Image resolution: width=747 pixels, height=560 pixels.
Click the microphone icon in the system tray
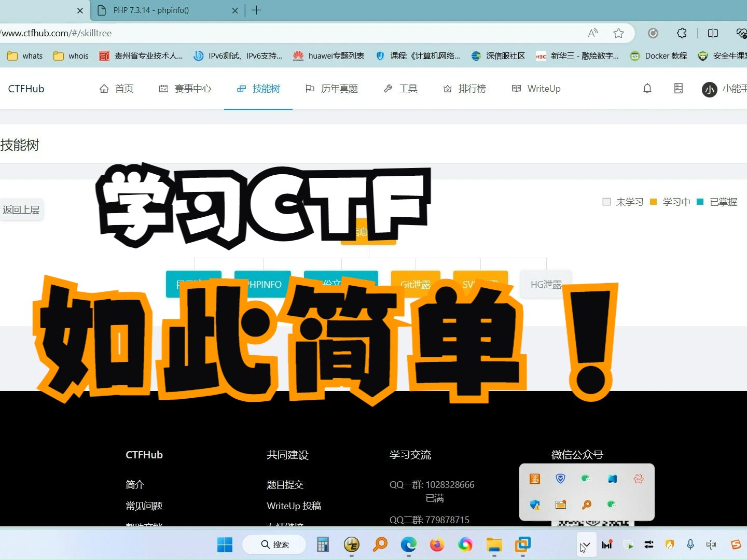click(x=690, y=544)
